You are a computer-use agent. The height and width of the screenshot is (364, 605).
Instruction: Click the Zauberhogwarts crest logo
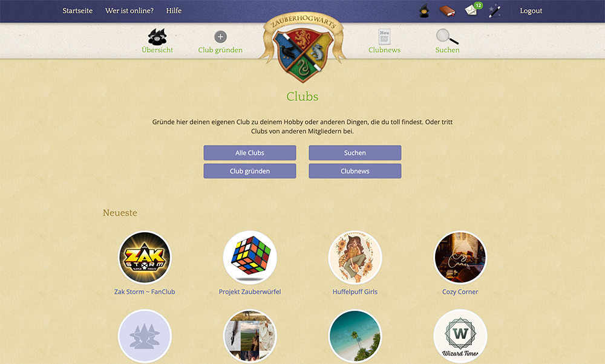(x=303, y=47)
